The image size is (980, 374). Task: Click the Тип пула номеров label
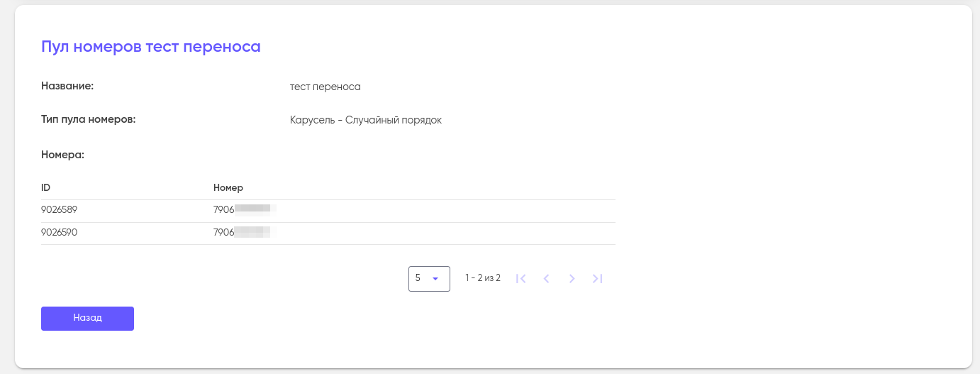click(88, 119)
